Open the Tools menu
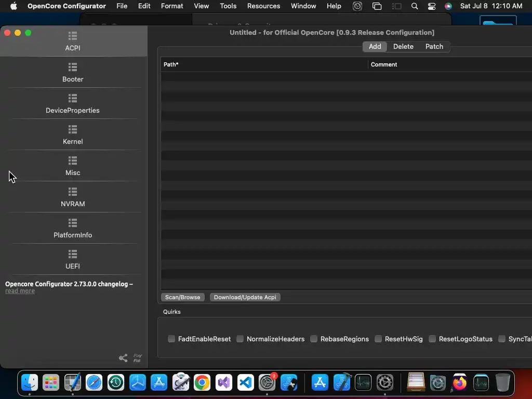Viewport: 532px width, 399px height. click(x=228, y=6)
